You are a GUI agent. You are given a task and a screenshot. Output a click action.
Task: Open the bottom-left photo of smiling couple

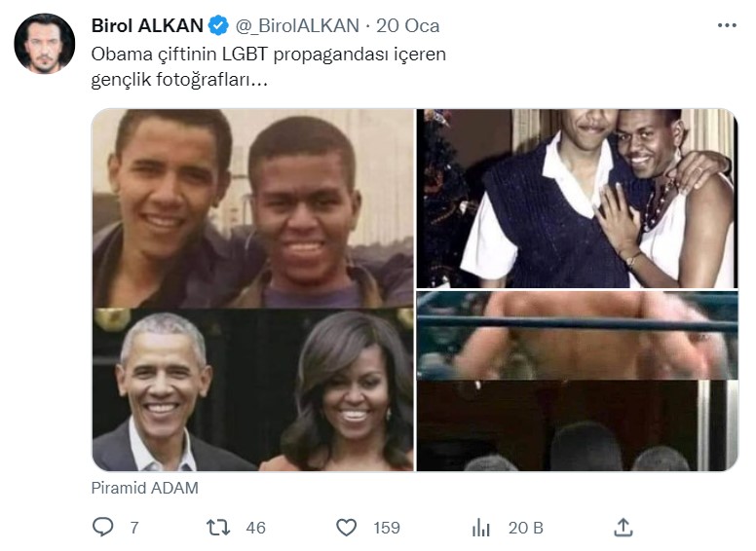tap(252, 389)
